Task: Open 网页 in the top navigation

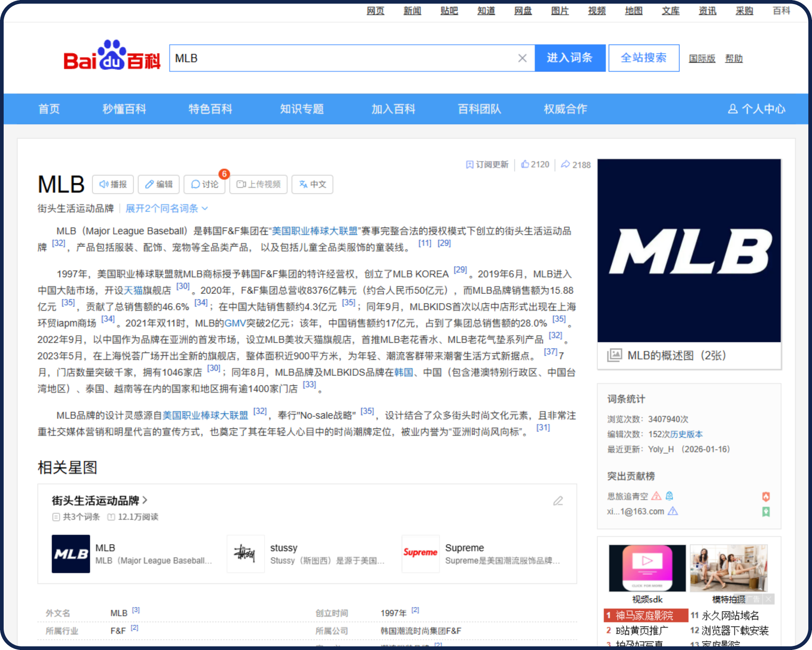Action: click(x=375, y=11)
